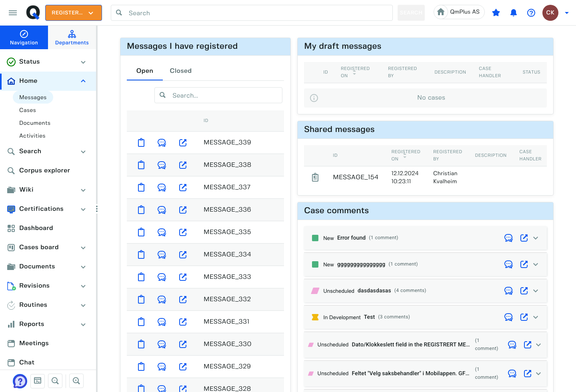
Task: Click the QmPlus AS home button
Action: (x=459, y=12)
